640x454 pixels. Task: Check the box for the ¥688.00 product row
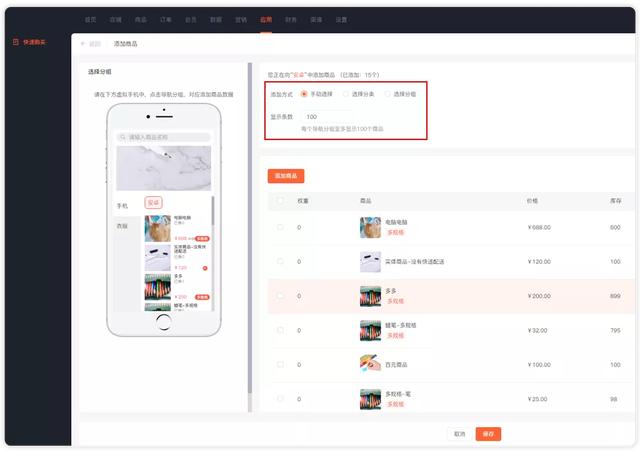280,227
